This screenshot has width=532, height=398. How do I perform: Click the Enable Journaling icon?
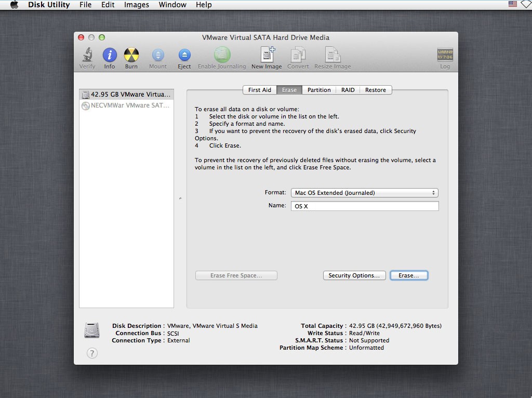[222, 55]
